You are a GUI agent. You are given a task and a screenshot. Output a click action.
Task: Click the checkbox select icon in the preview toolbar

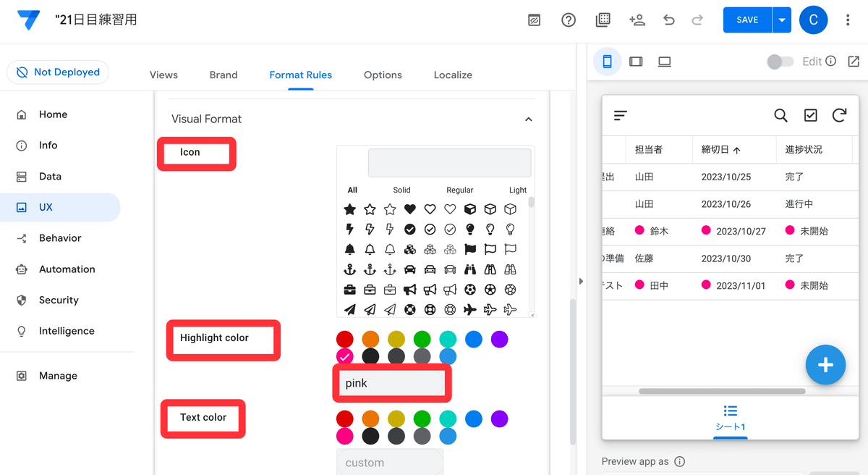(810, 115)
